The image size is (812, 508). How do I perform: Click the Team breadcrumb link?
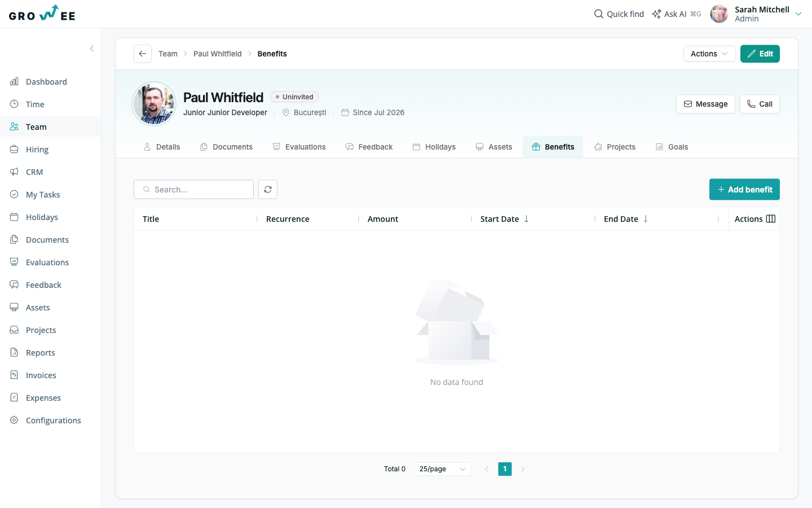pos(168,54)
